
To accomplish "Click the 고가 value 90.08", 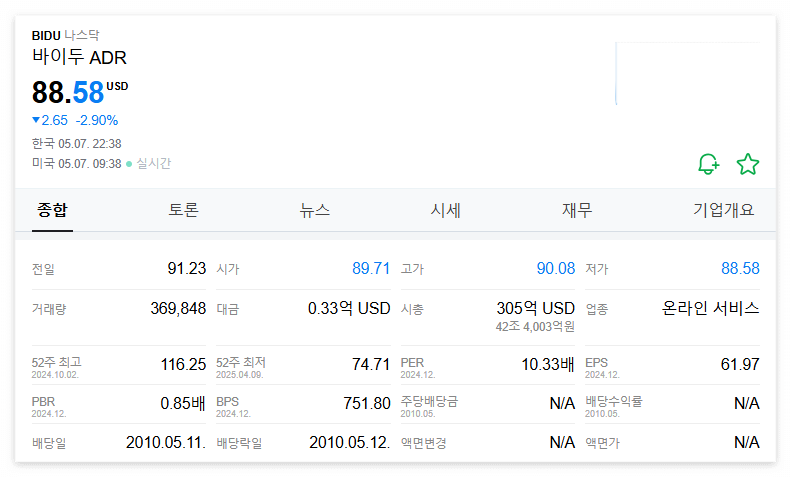I will point(556,268).
